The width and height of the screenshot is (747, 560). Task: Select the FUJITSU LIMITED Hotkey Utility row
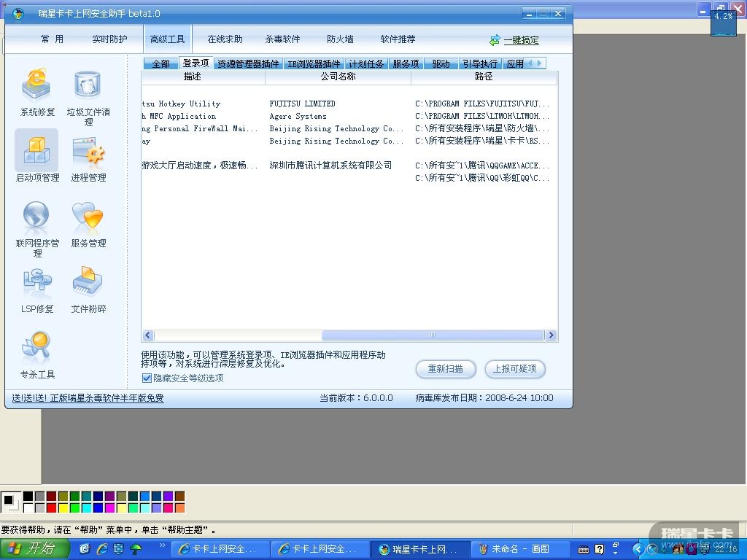pyautogui.click(x=349, y=104)
